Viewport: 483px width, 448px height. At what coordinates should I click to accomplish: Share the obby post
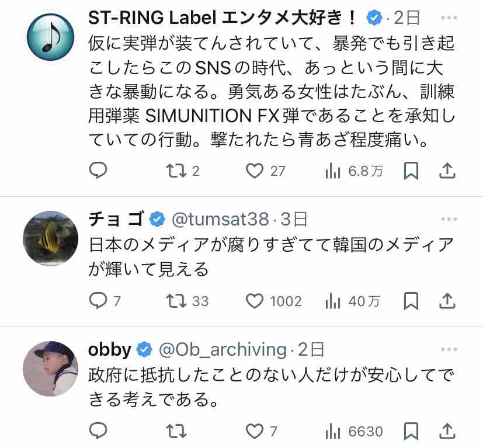point(447,431)
